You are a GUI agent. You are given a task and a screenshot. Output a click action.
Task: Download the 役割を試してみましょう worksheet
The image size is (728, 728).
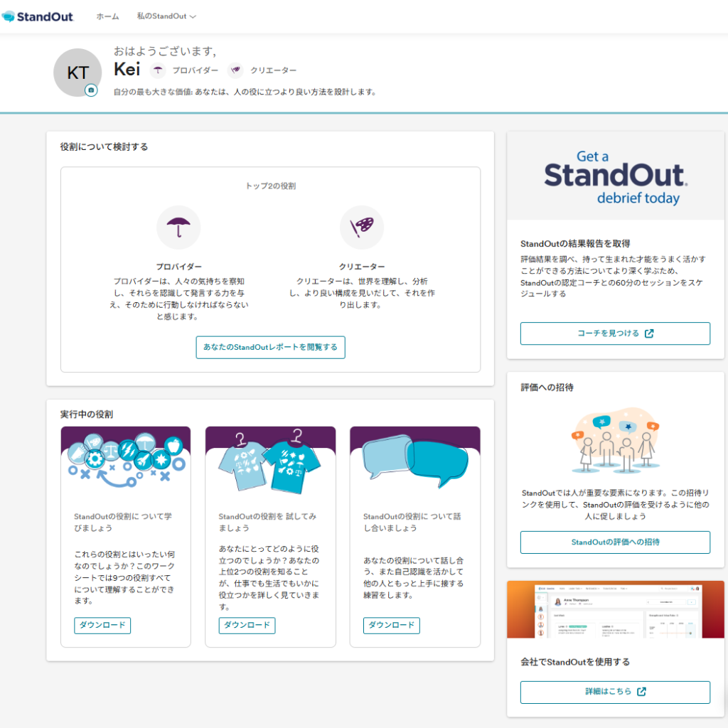(247, 626)
